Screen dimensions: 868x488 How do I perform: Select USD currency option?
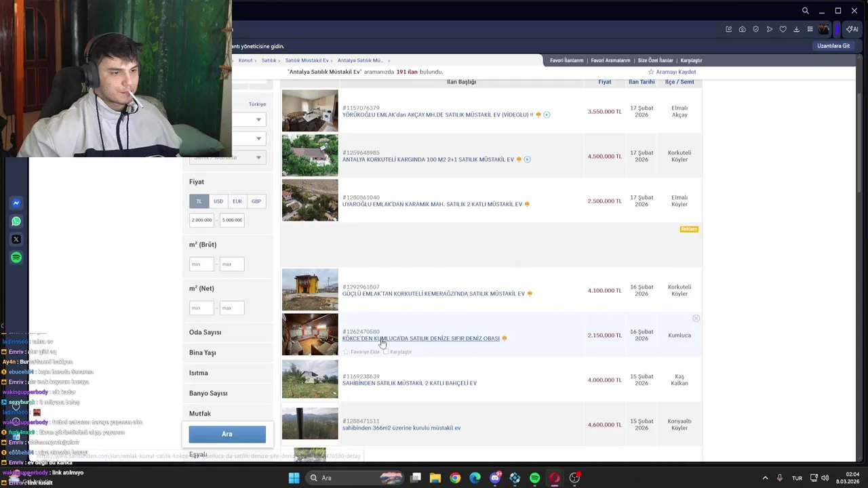(218, 201)
